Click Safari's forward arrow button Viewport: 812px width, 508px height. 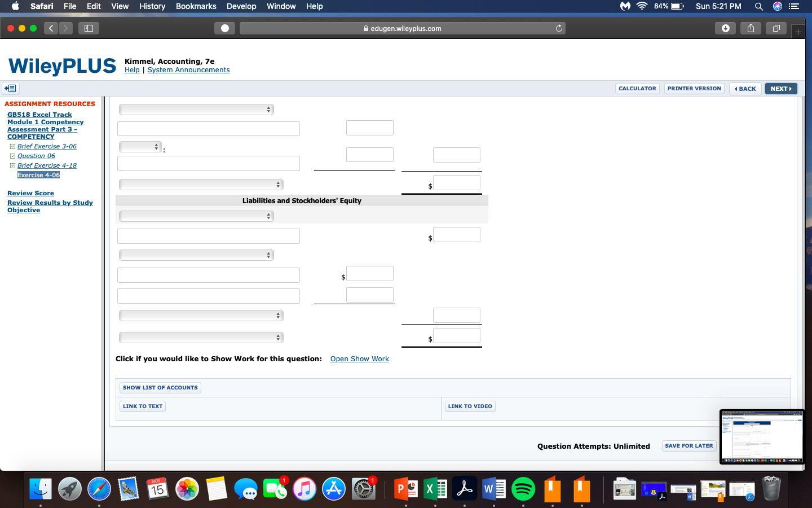(x=66, y=28)
